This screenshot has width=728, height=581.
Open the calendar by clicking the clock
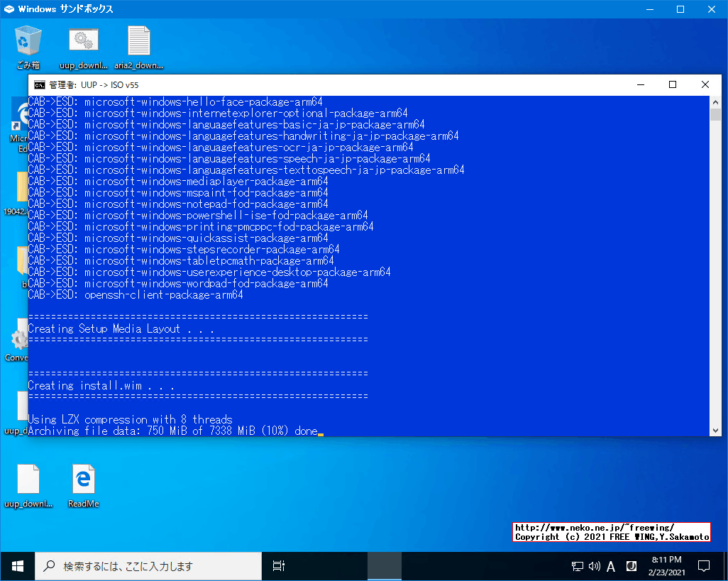click(667, 565)
